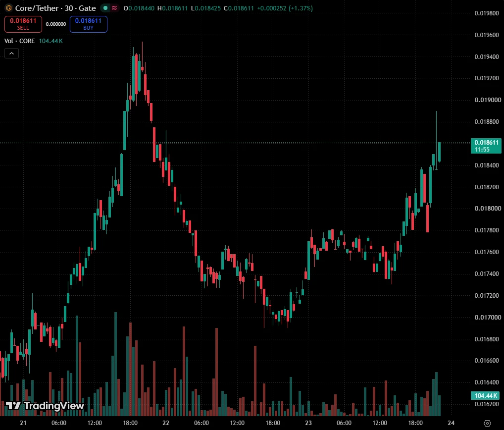Collapse the indicator legend with the chevron

[11, 54]
